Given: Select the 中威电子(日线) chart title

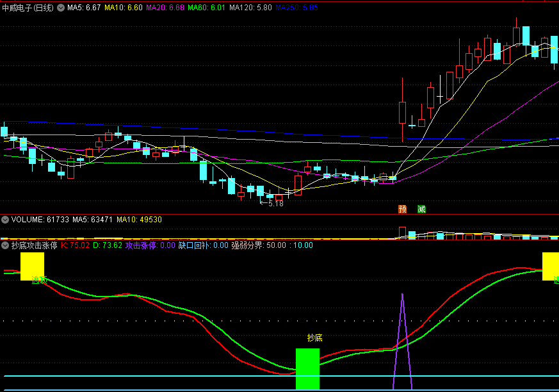Looking at the screenshot, I should (28, 8).
